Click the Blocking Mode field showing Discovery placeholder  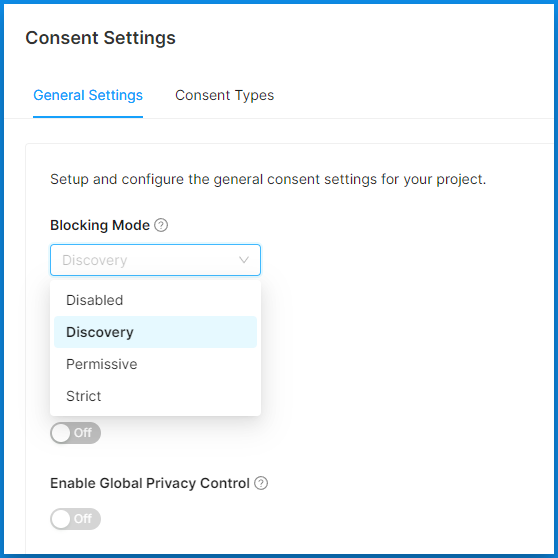[x=156, y=260]
